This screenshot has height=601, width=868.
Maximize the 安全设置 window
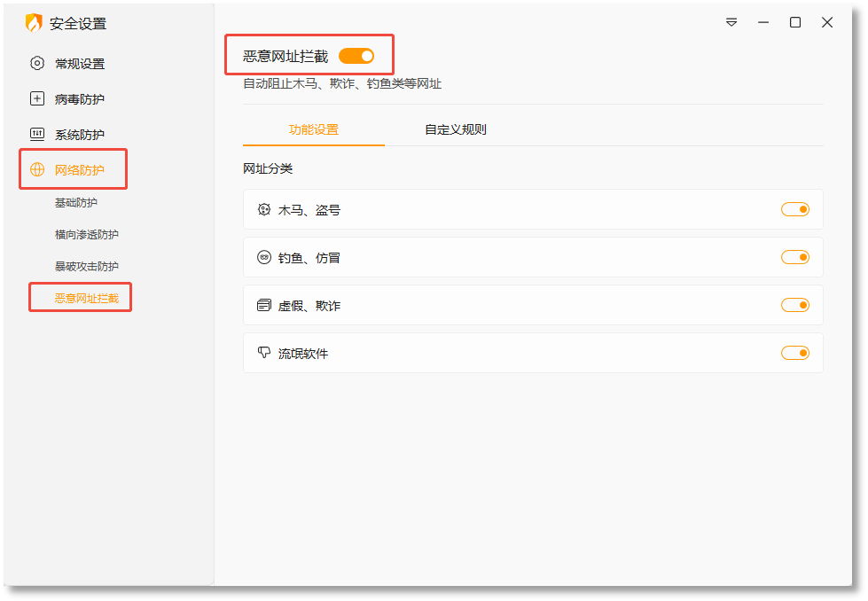(795, 22)
